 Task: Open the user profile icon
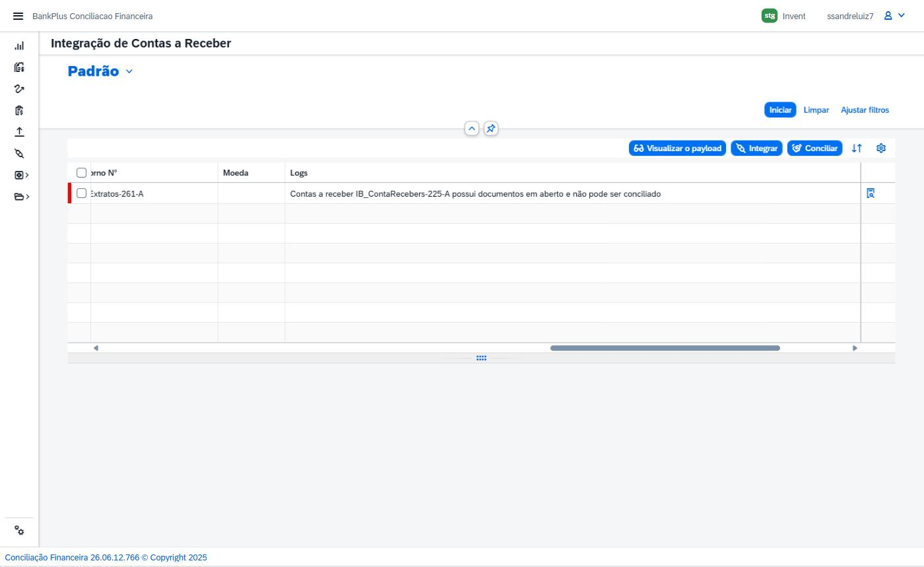coord(888,16)
